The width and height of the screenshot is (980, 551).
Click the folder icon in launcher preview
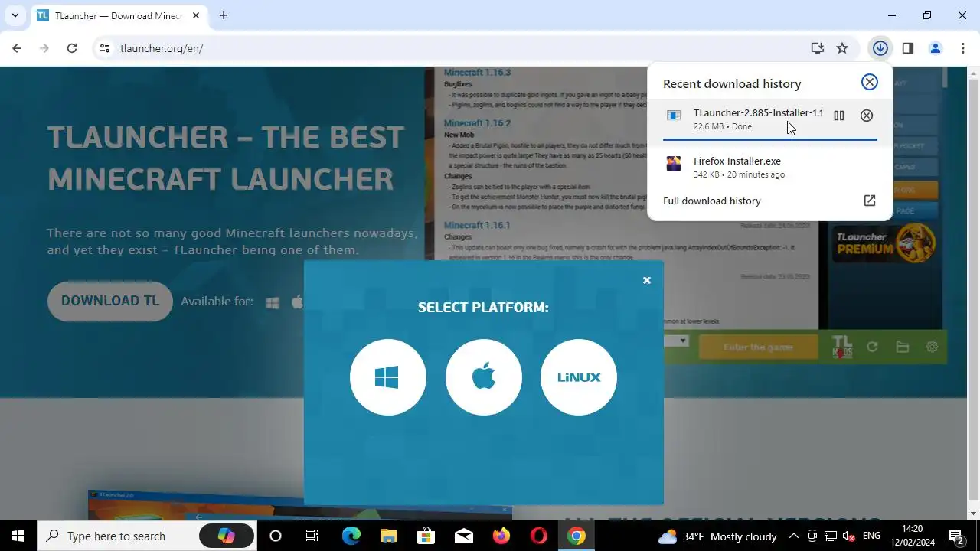[x=903, y=347]
